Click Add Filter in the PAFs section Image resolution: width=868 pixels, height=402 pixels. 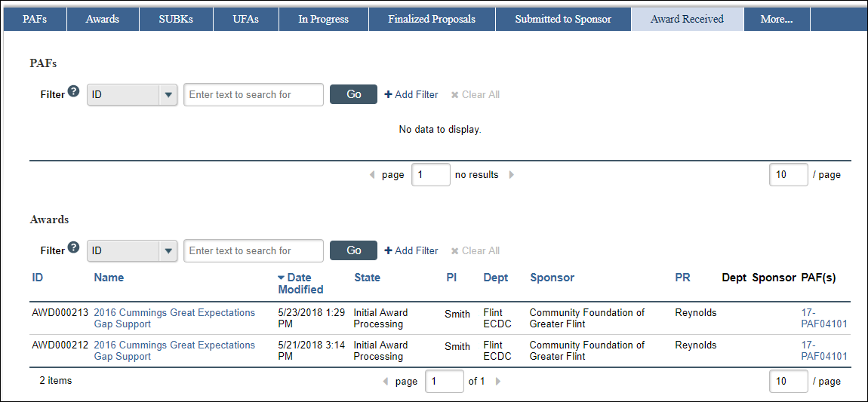tap(411, 94)
